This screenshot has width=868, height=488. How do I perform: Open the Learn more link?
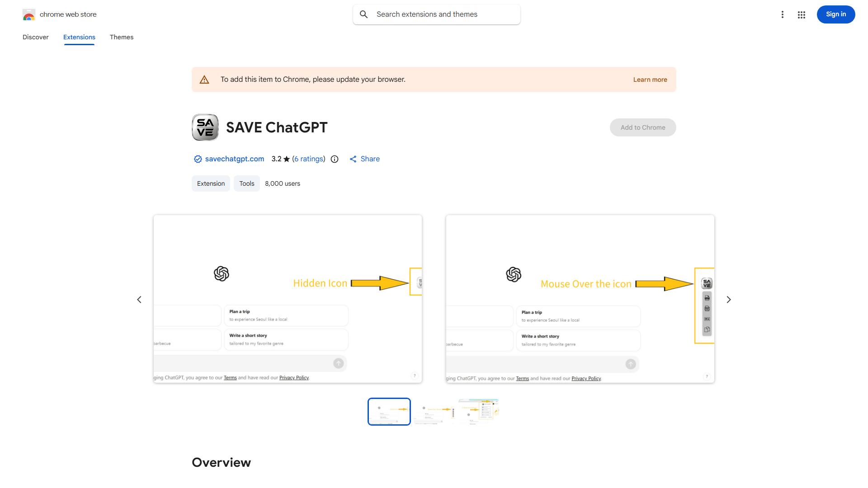(x=650, y=80)
